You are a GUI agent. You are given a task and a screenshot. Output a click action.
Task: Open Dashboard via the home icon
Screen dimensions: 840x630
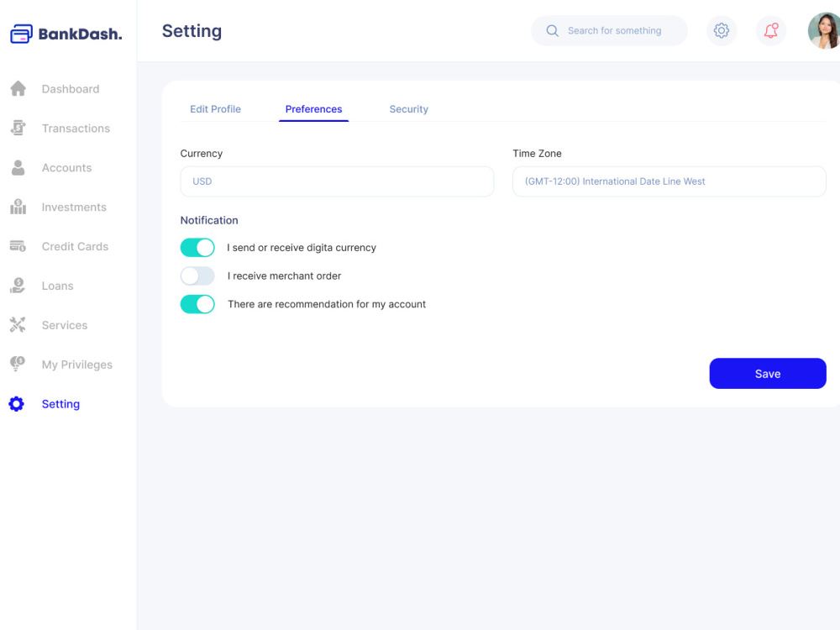point(18,88)
